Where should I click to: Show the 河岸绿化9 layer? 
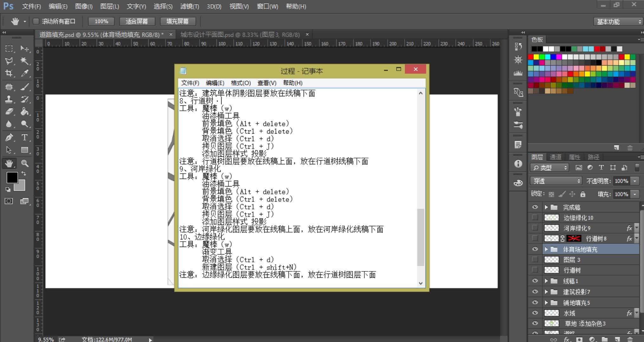point(535,228)
